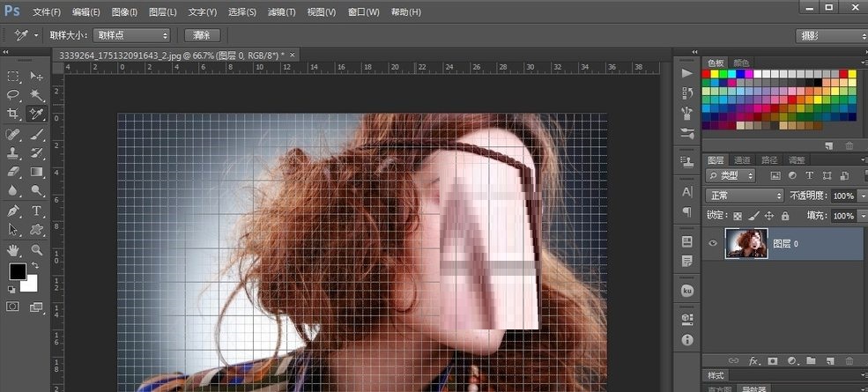Open the Info panel icon

(687, 339)
